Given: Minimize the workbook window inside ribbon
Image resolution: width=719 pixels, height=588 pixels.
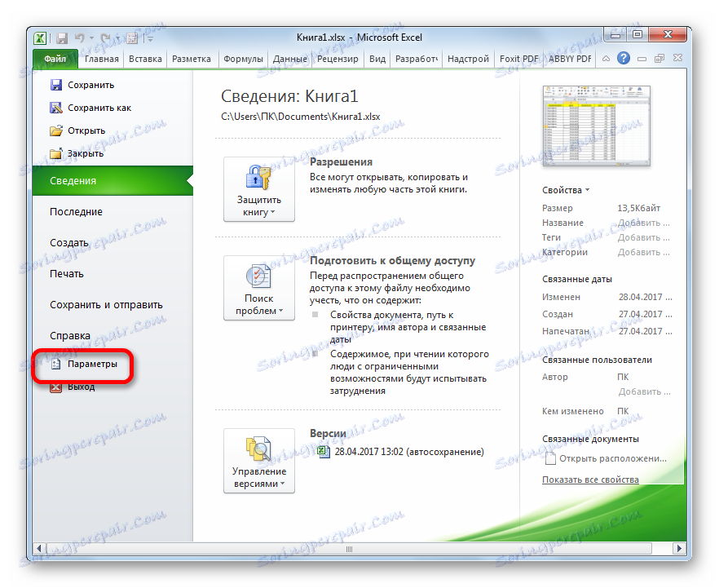Looking at the screenshot, I should point(642,59).
